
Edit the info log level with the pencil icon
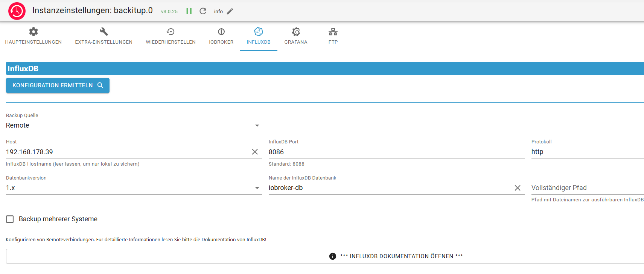230,11
